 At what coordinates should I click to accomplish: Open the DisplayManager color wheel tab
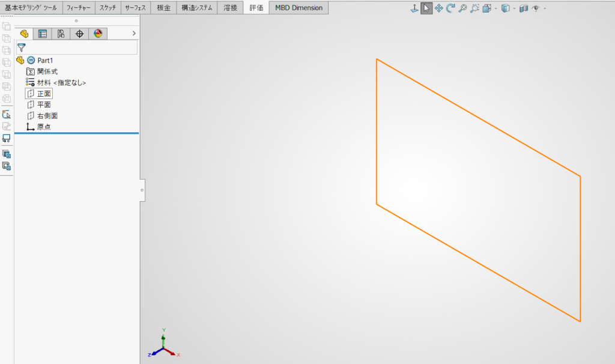[x=97, y=34]
